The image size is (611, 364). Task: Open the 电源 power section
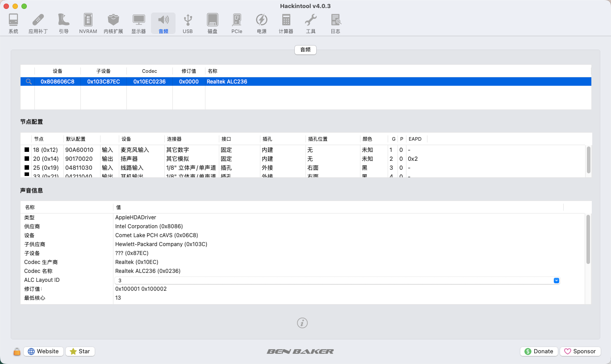pyautogui.click(x=261, y=24)
